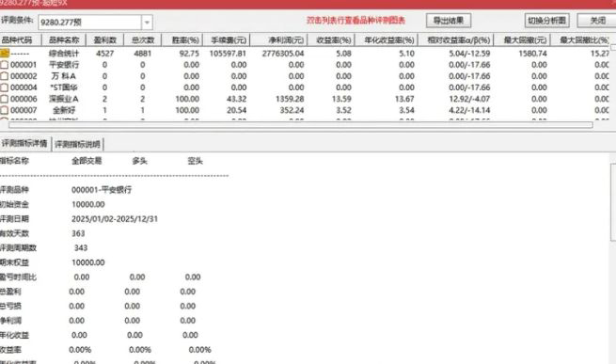The width and height of the screenshot is (616, 364).
Task: Sort by the 总次数 column header
Action: pos(143,40)
